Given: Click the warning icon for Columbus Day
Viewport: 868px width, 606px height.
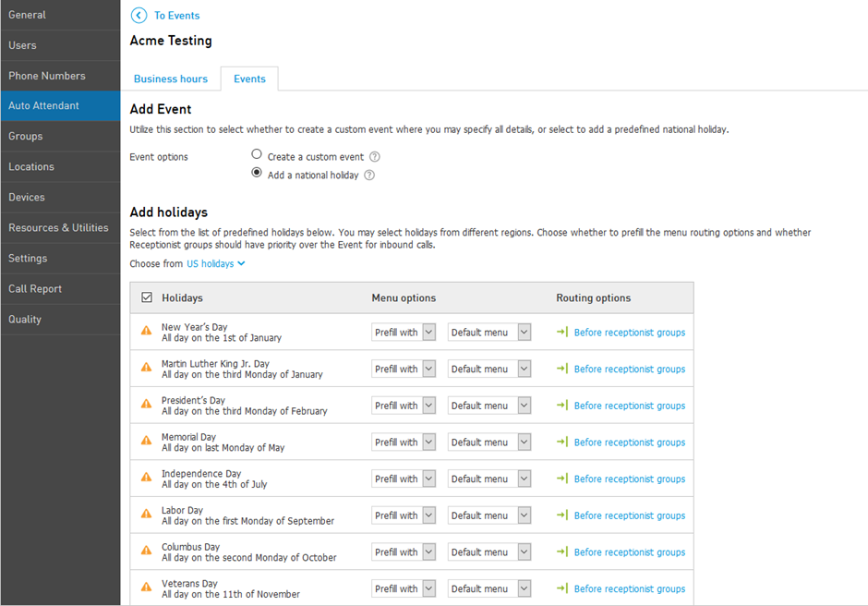Looking at the screenshot, I should click(146, 550).
